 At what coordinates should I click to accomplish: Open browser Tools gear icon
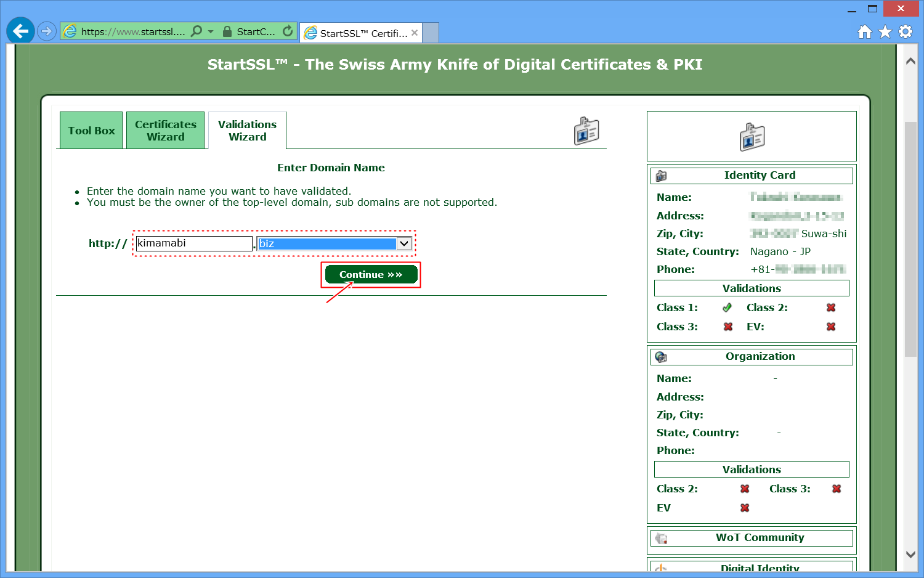coord(906,31)
